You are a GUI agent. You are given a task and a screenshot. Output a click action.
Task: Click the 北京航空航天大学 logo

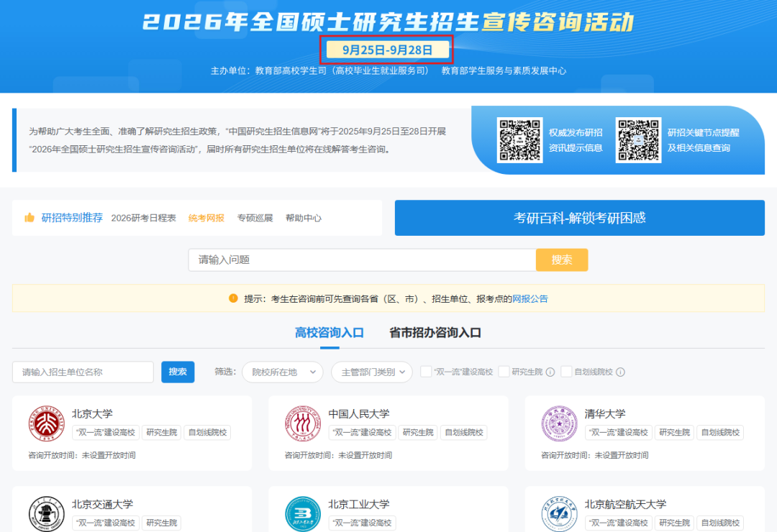coord(560,514)
